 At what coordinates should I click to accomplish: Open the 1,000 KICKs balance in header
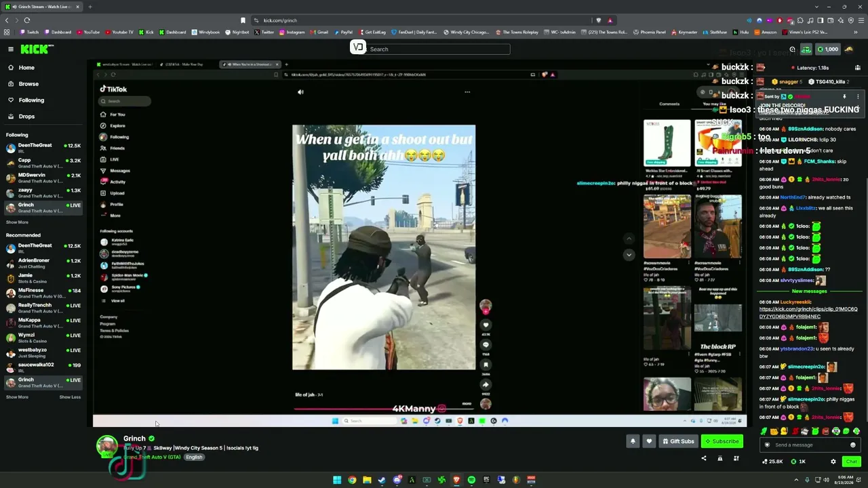point(827,49)
